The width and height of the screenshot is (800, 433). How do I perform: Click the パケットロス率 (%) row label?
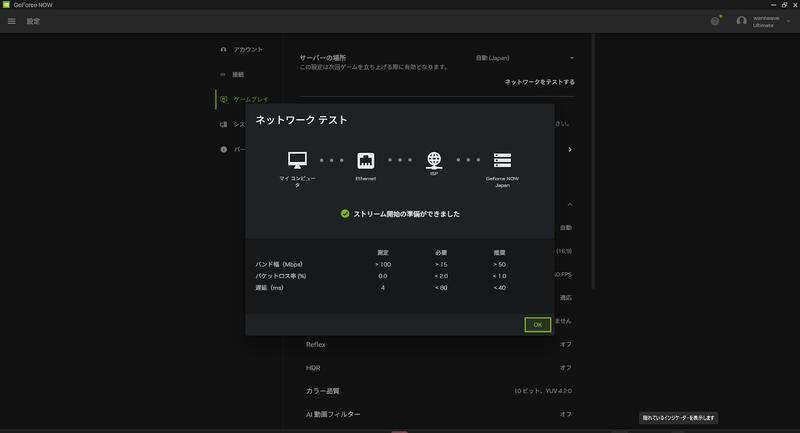pyautogui.click(x=281, y=276)
